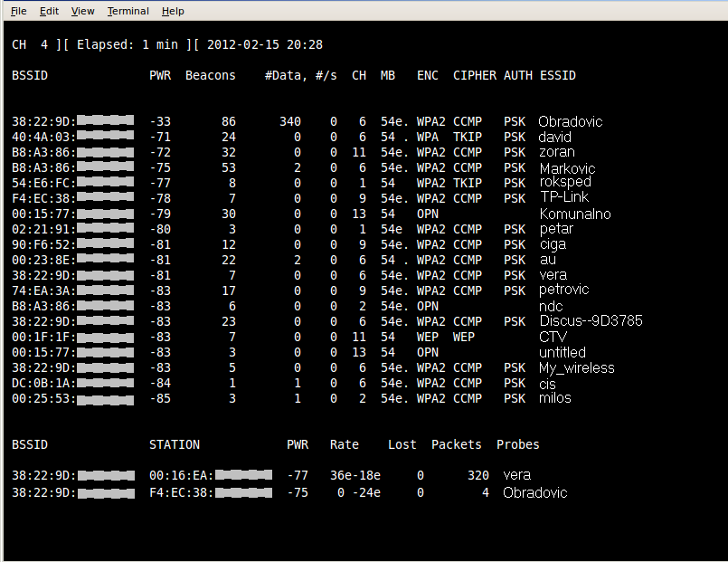Click the Obradovic ESSID in the top network row
This screenshot has height=562, width=728.
click(570, 121)
